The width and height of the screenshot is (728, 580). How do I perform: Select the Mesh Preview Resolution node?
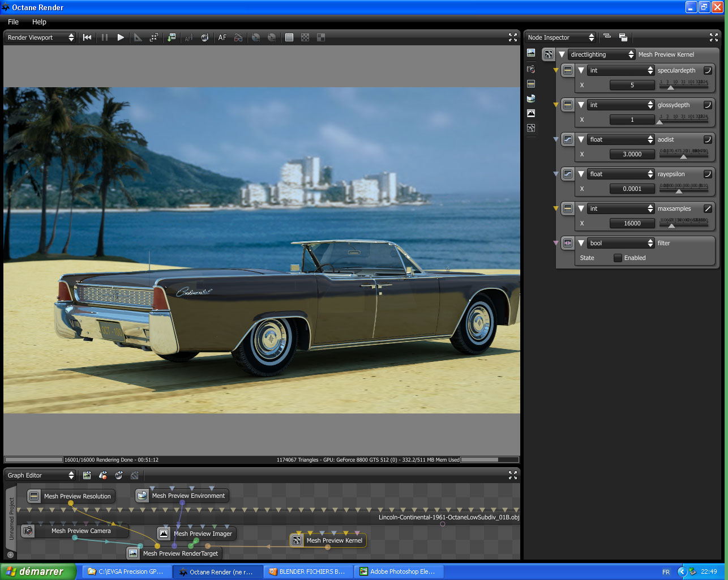71,496
